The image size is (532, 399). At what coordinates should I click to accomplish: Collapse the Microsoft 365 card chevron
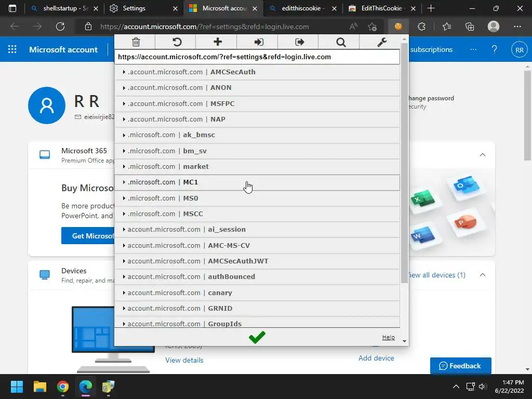483,155
